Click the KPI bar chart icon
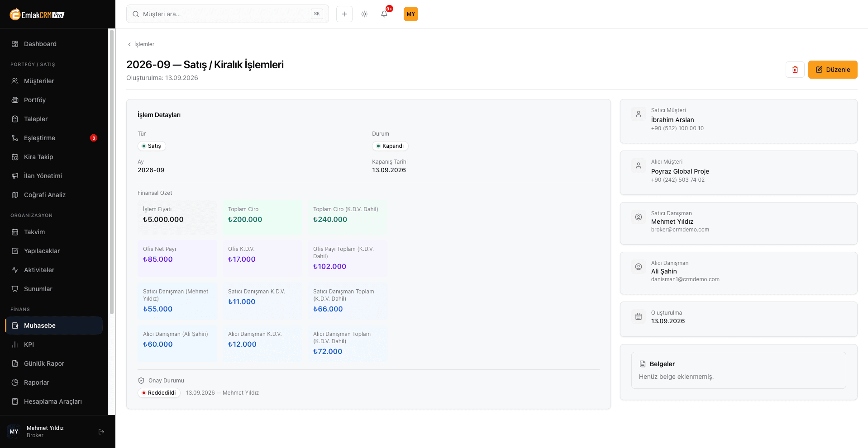Image resolution: width=868 pixels, height=448 pixels. click(x=15, y=344)
